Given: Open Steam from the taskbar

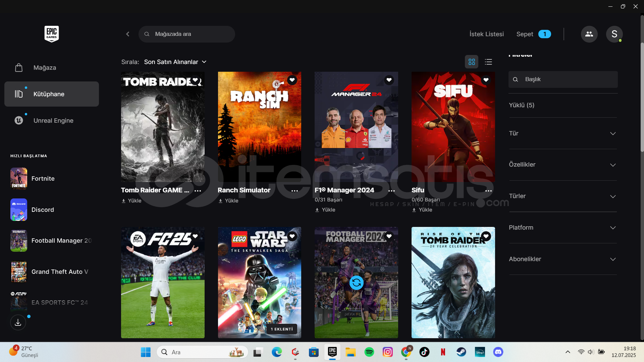Looking at the screenshot, I should click(461, 352).
